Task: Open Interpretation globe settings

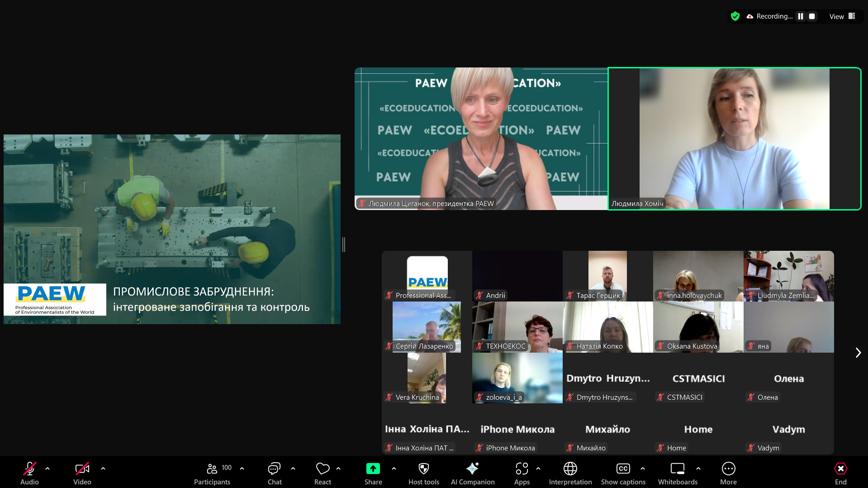Action: [570, 473]
